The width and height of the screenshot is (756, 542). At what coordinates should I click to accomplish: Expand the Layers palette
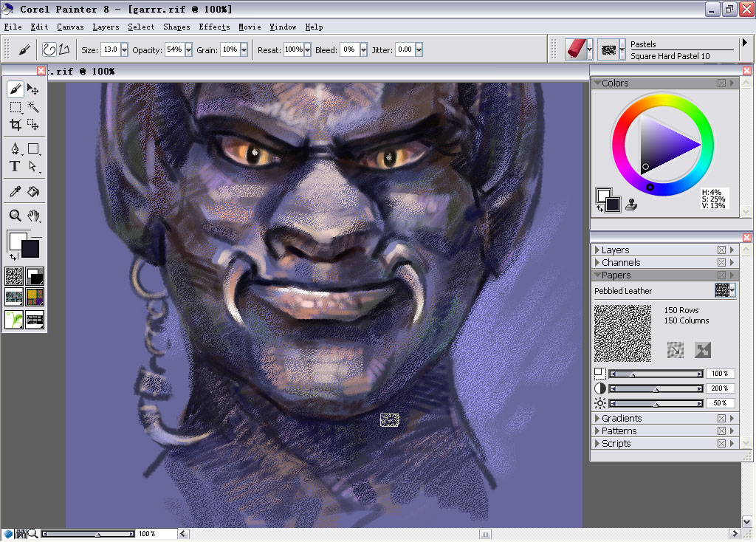point(597,250)
